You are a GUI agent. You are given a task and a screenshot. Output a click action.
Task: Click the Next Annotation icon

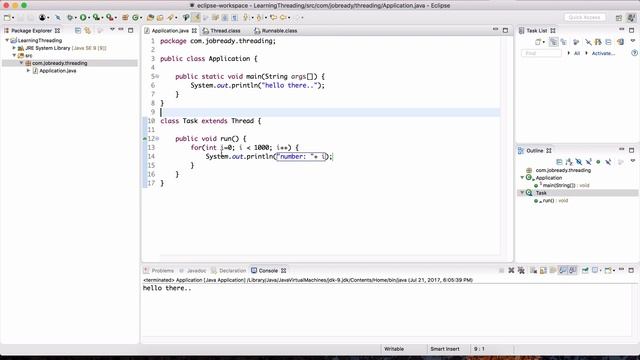tap(246, 18)
